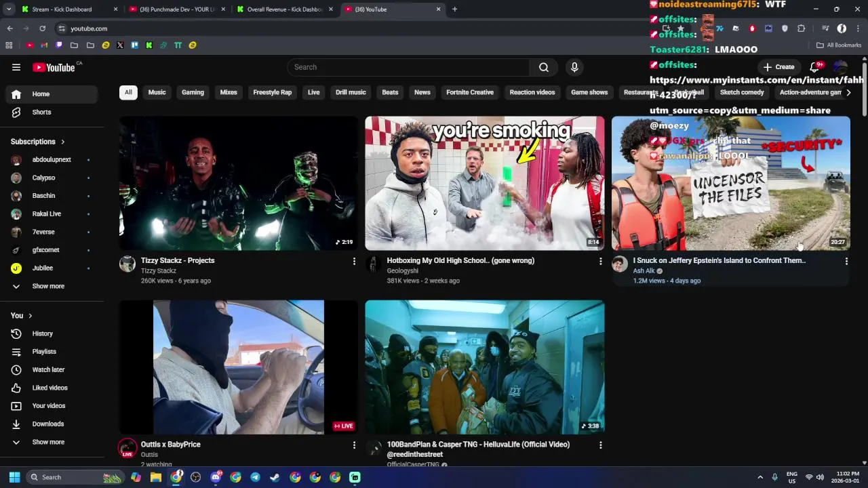Switch to the Overall Revenue Kick tab
Viewport: 868px width, 488px height.
pyautogui.click(x=283, y=9)
